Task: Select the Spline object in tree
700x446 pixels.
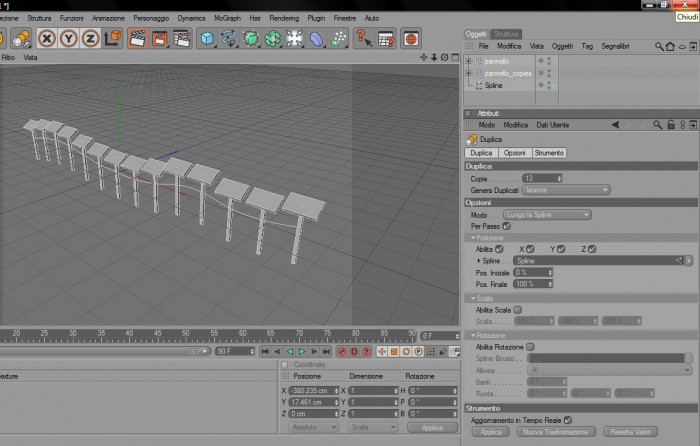Action: (493, 85)
